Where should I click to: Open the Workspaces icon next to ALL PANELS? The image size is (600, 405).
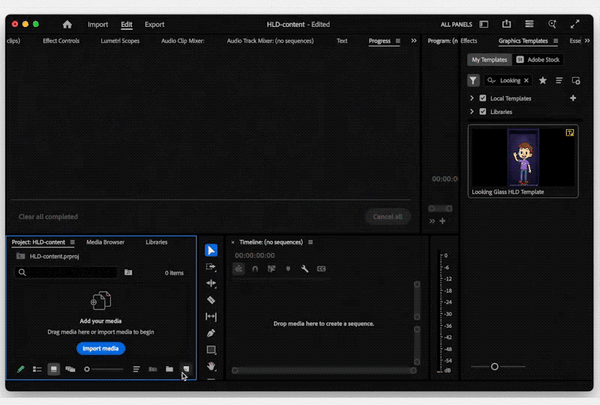pyautogui.click(x=484, y=24)
